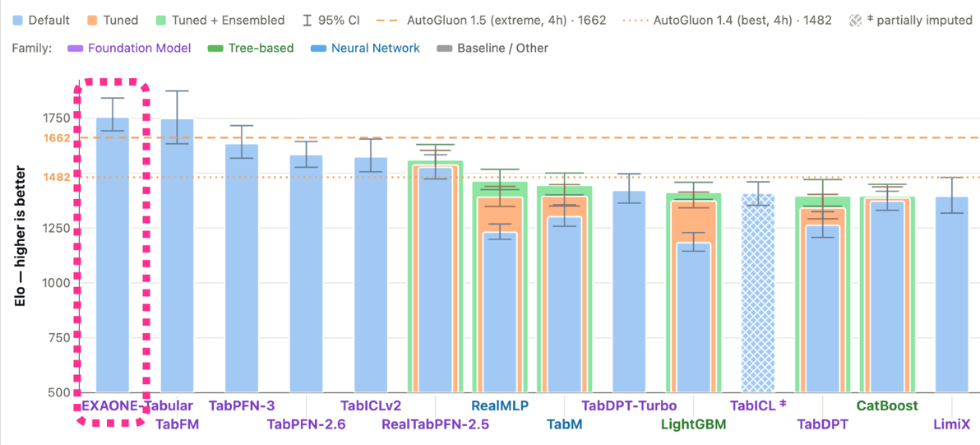Toggle AutoGluon 1.4 (best, 4h) legend entry
The width and height of the screenshot is (980, 445).
727,20
